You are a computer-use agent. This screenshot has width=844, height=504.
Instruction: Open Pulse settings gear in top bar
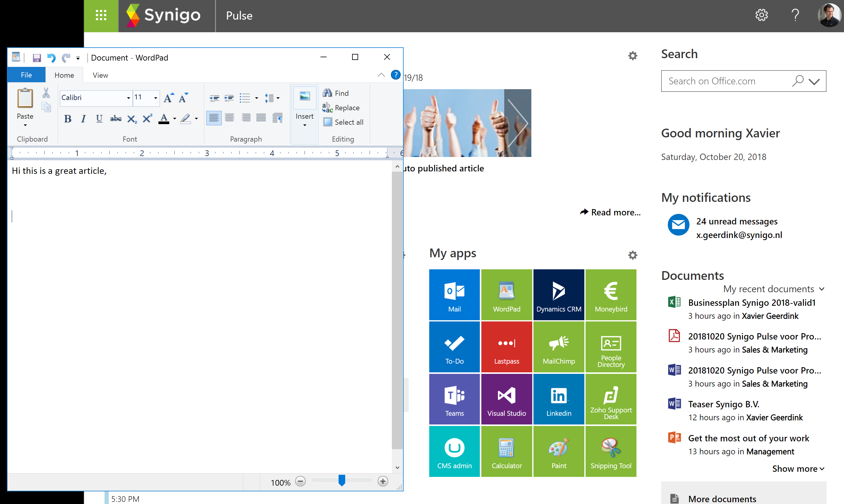[761, 15]
